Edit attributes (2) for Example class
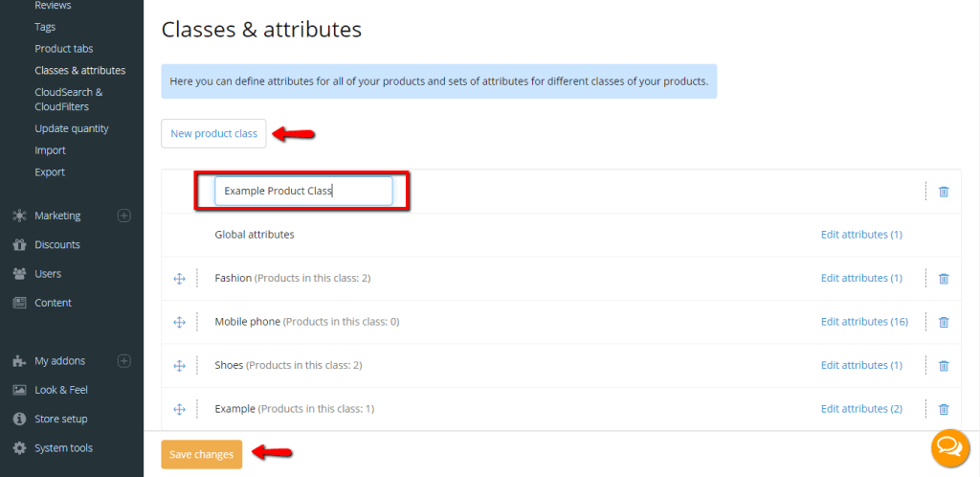 [x=861, y=409]
